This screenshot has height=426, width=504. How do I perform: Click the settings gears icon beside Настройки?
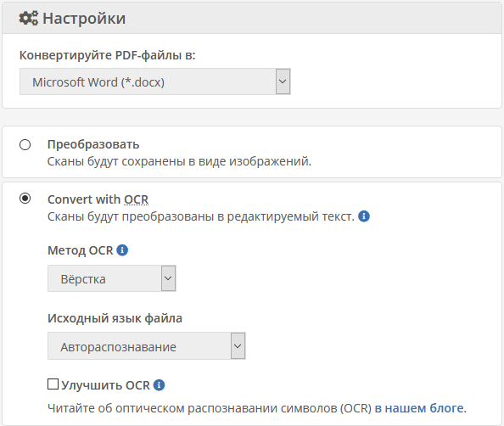(x=29, y=18)
